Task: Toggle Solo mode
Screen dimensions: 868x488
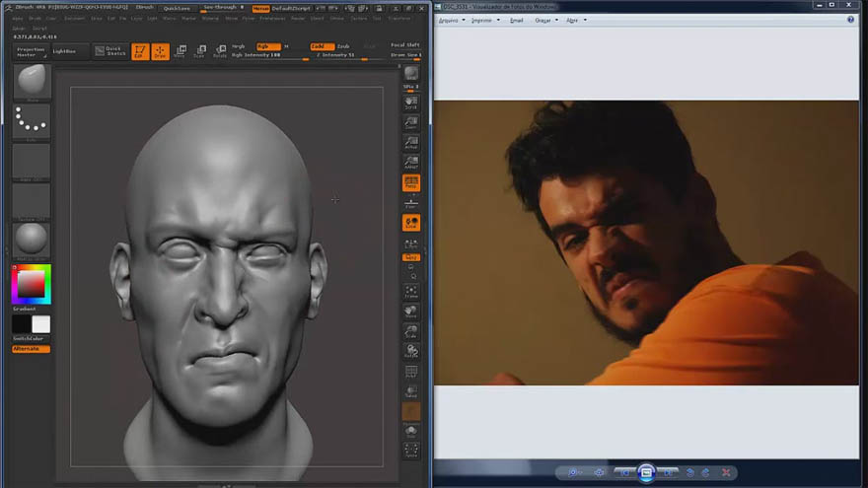Action: [x=410, y=431]
